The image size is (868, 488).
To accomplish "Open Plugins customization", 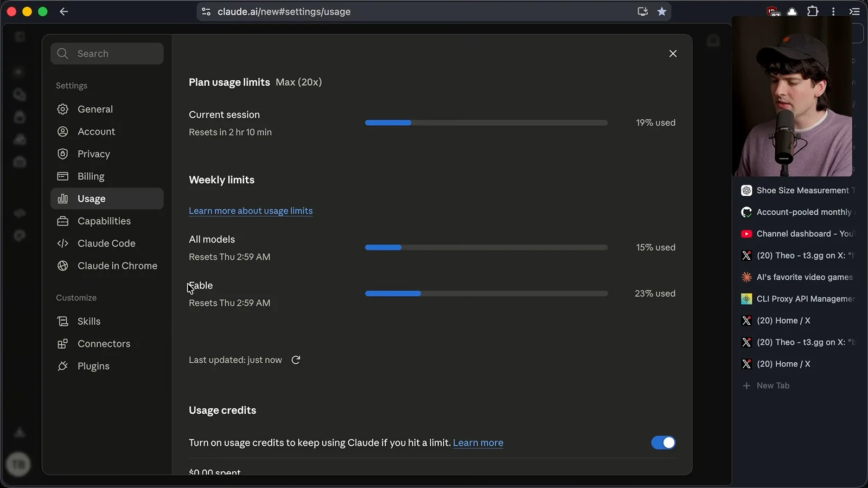I will [107, 366].
